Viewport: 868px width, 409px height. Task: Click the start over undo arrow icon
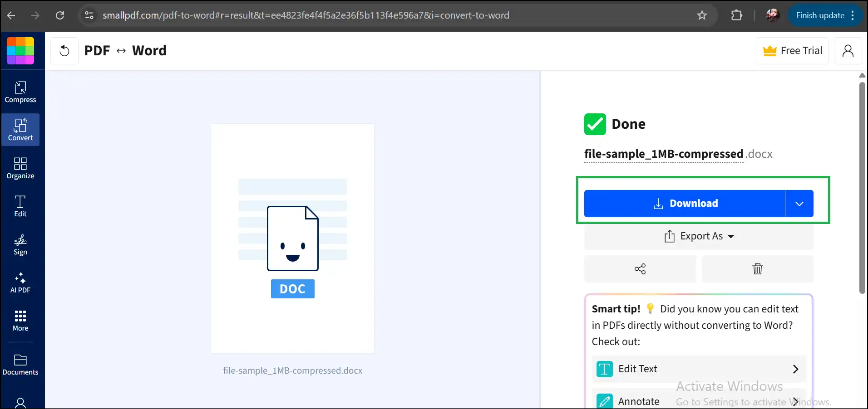(x=64, y=51)
